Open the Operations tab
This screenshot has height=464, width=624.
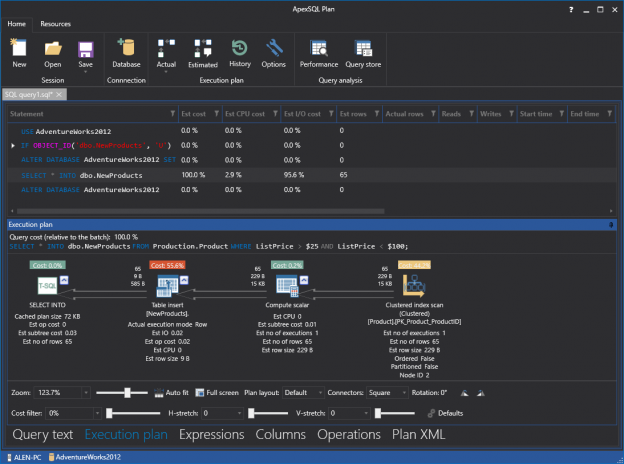click(349, 435)
